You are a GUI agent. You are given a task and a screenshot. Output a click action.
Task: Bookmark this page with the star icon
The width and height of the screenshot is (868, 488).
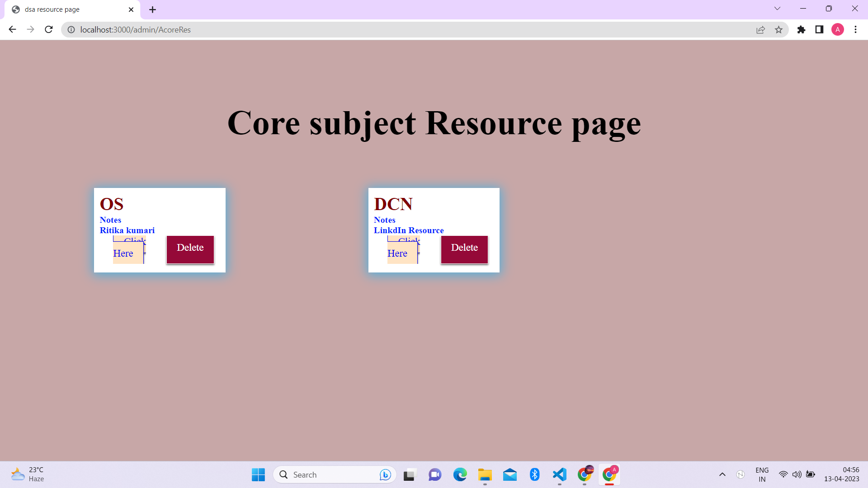pos(778,29)
